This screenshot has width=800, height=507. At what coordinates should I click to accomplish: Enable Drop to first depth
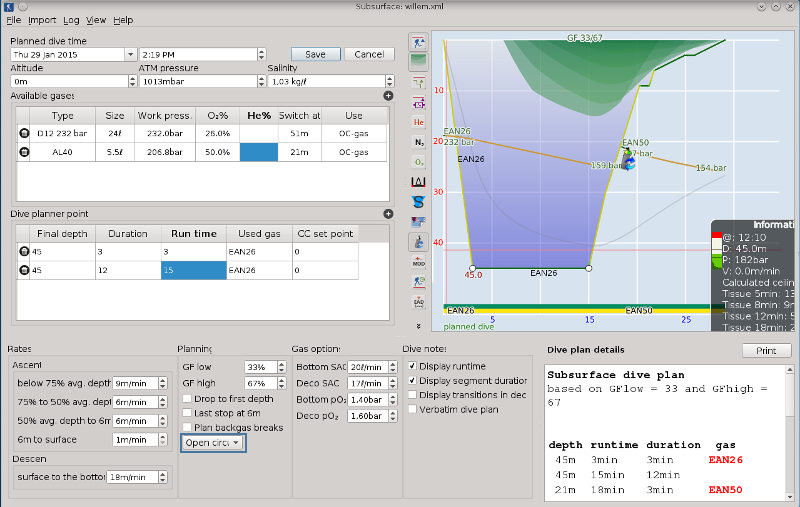tap(187, 399)
